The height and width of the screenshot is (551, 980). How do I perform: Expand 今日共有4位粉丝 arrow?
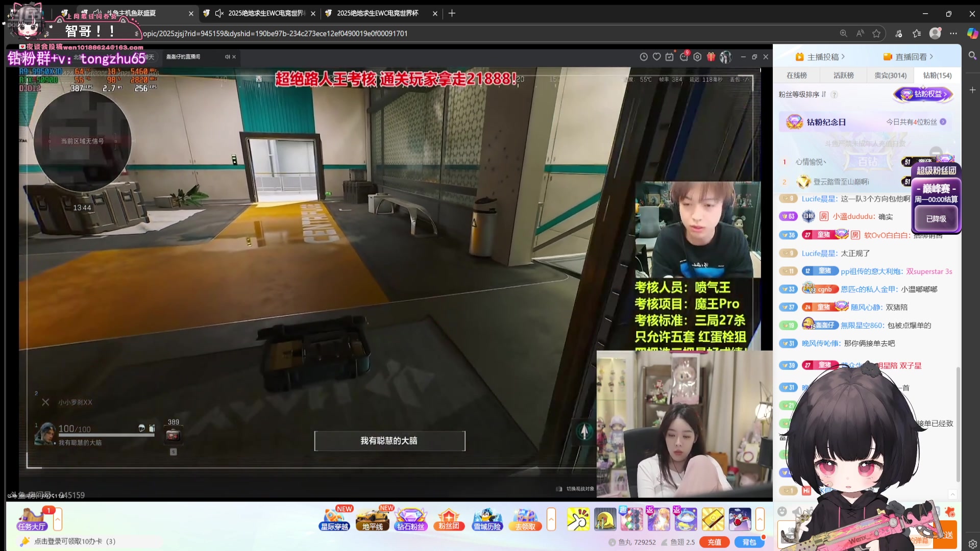(x=943, y=122)
